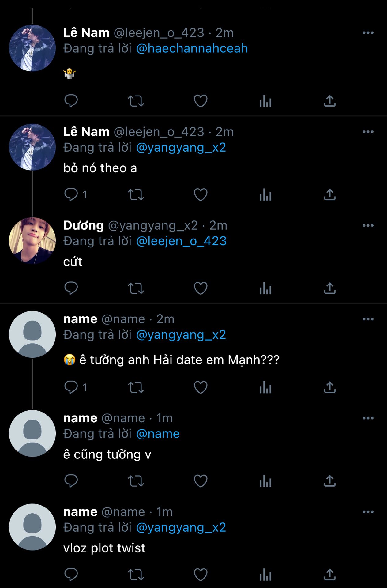Share the shrug emoji tweet
The height and width of the screenshot is (588, 387).
point(330,101)
